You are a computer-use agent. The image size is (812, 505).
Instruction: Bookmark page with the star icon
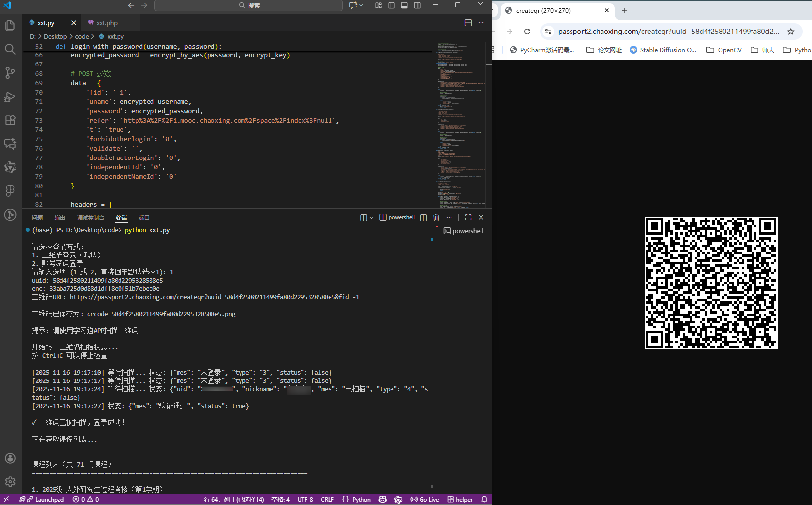tap(791, 32)
